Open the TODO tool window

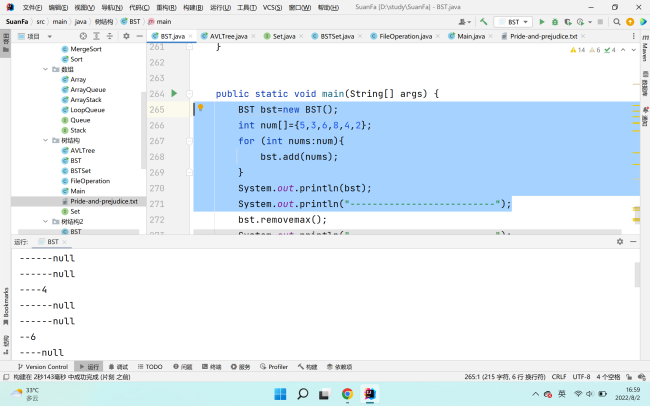pos(149,366)
